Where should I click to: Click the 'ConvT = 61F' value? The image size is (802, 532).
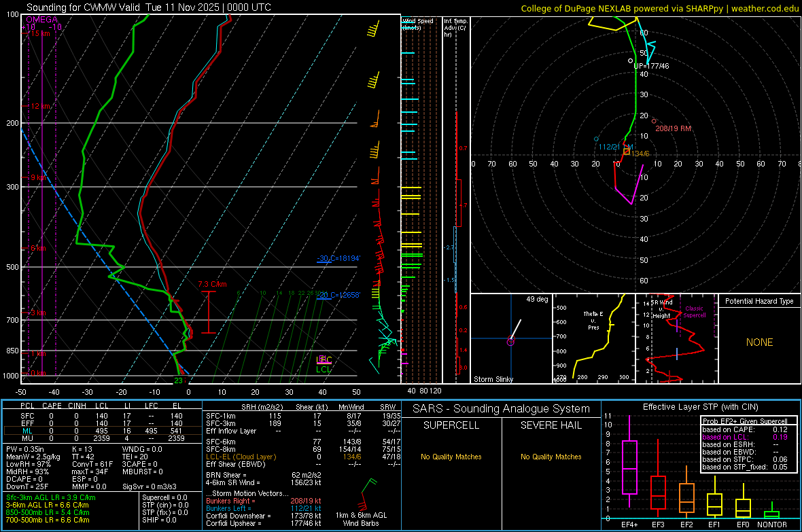pyautogui.click(x=92, y=464)
